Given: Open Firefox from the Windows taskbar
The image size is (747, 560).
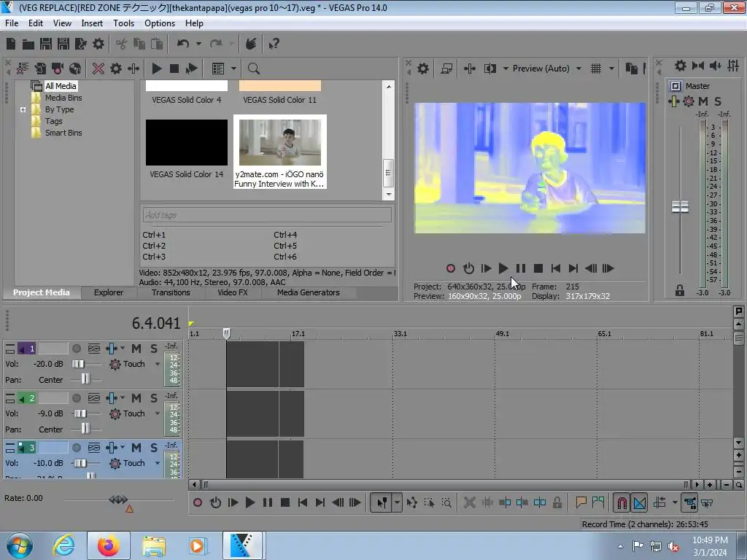Looking at the screenshot, I should pyautogui.click(x=109, y=545).
